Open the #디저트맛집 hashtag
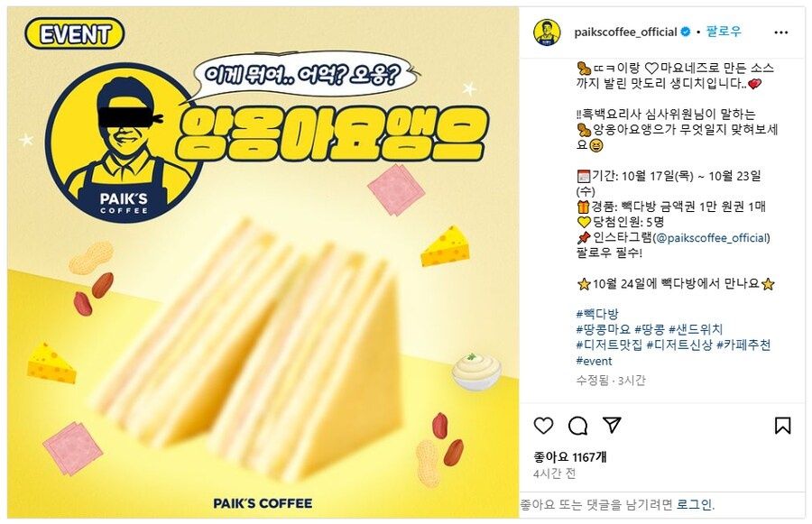The image size is (812, 524). point(609,345)
